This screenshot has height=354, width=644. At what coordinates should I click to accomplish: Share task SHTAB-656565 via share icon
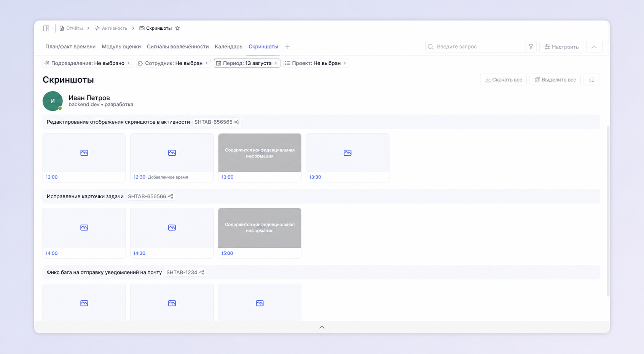237,122
